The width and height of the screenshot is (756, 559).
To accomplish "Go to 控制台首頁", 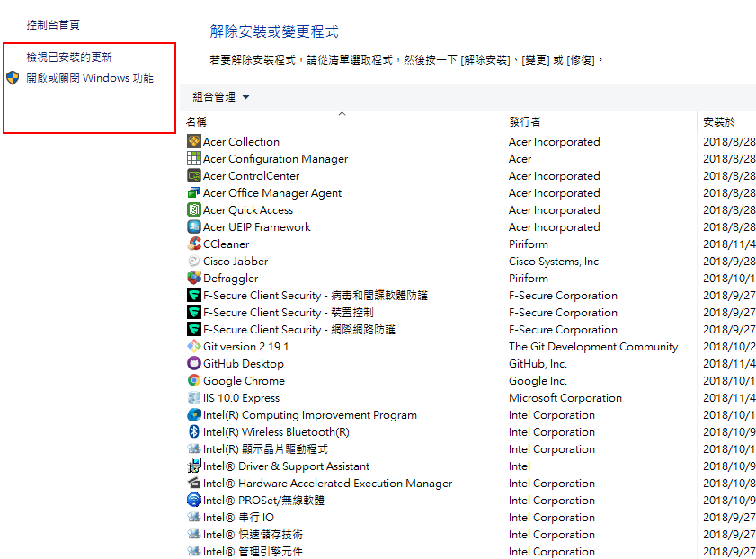I will point(53,24).
